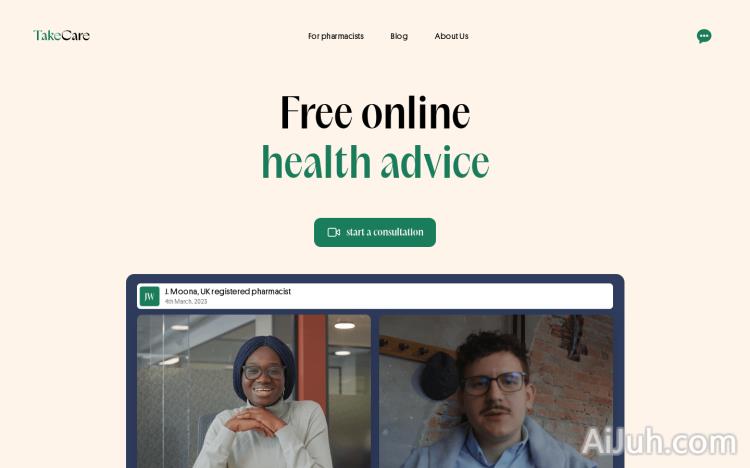Click the video camera icon on consultation button
Viewport: 750px width, 468px height.
click(333, 232)
